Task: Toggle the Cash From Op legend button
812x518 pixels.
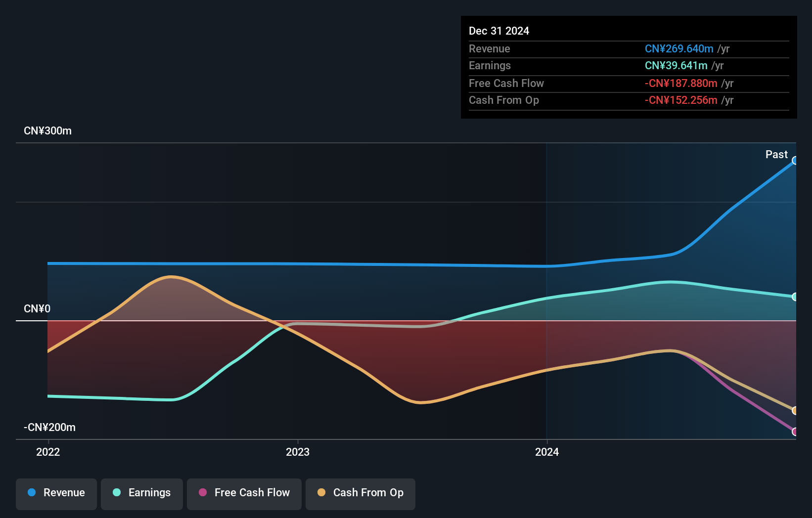Action: 361,494
